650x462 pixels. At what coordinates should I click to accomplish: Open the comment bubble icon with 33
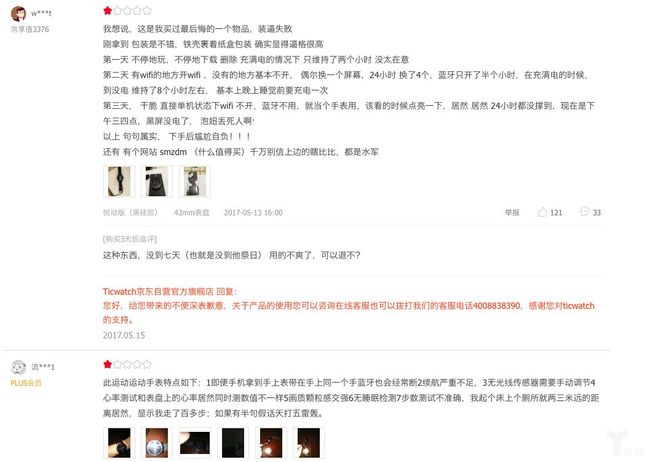(x=585, y=212)
